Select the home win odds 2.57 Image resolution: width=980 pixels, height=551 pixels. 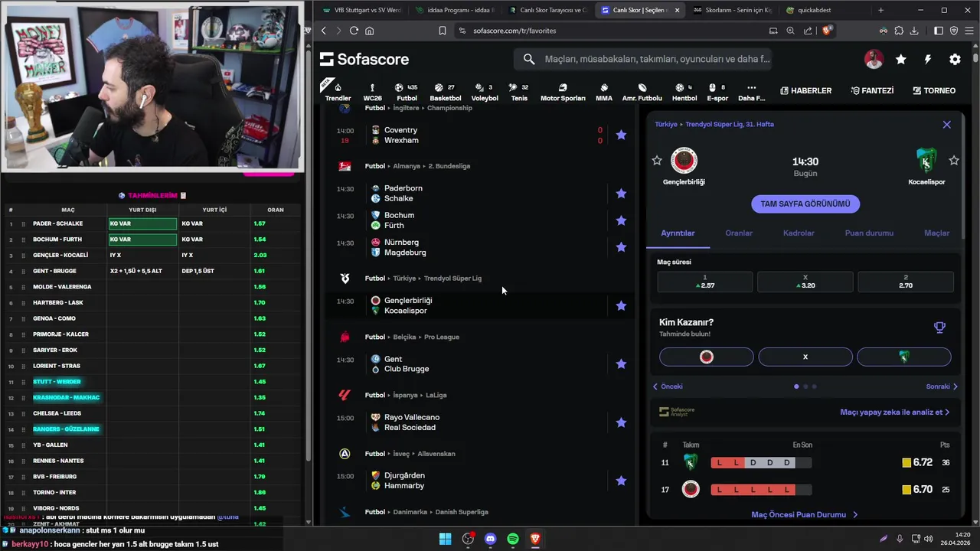(704, 282)
